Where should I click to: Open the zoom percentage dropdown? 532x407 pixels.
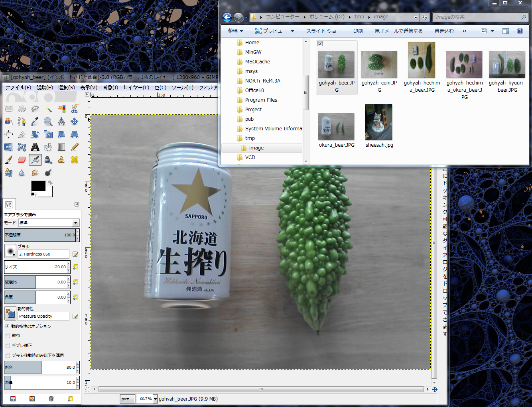tap(155, 399)
